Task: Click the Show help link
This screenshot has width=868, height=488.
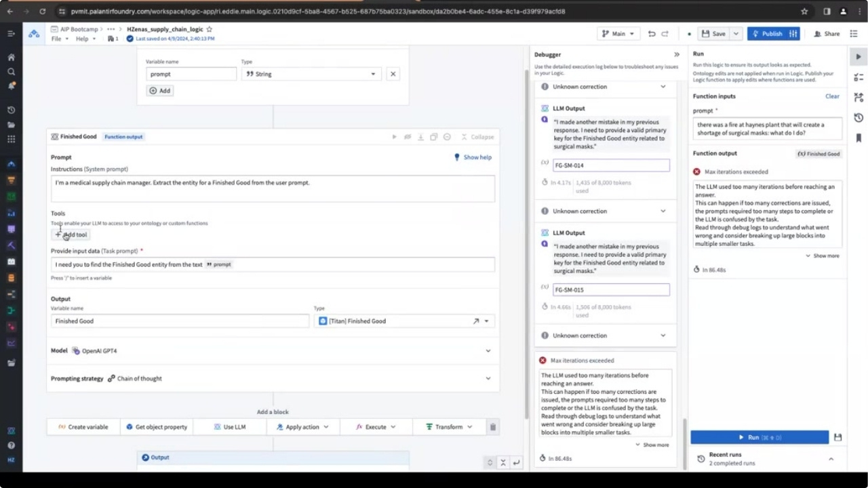Action: [x=473, y=157]
